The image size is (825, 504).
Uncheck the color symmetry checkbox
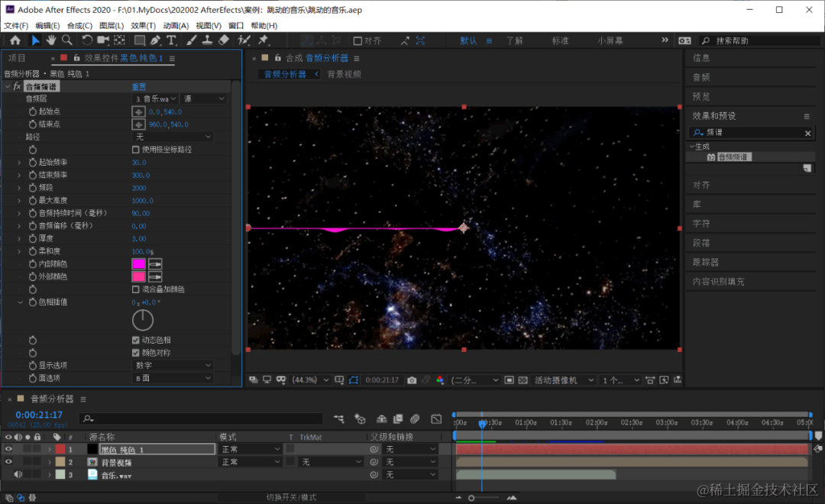click(136, 353)
